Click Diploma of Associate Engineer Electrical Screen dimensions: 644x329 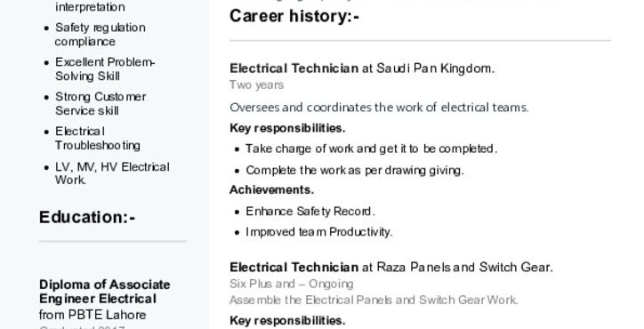coord(105,292)
